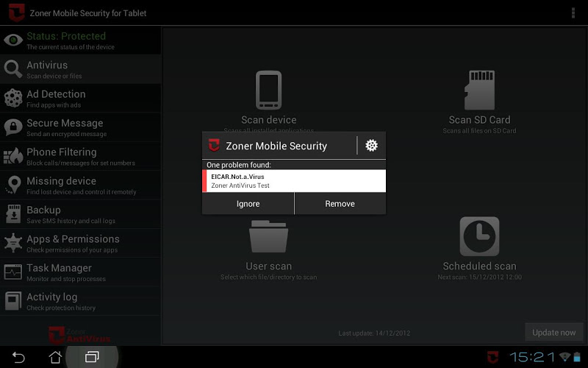The image size is (588, 368).
Task: Select Status: Protected in the sidebar
Action: [x=81, y=40]
